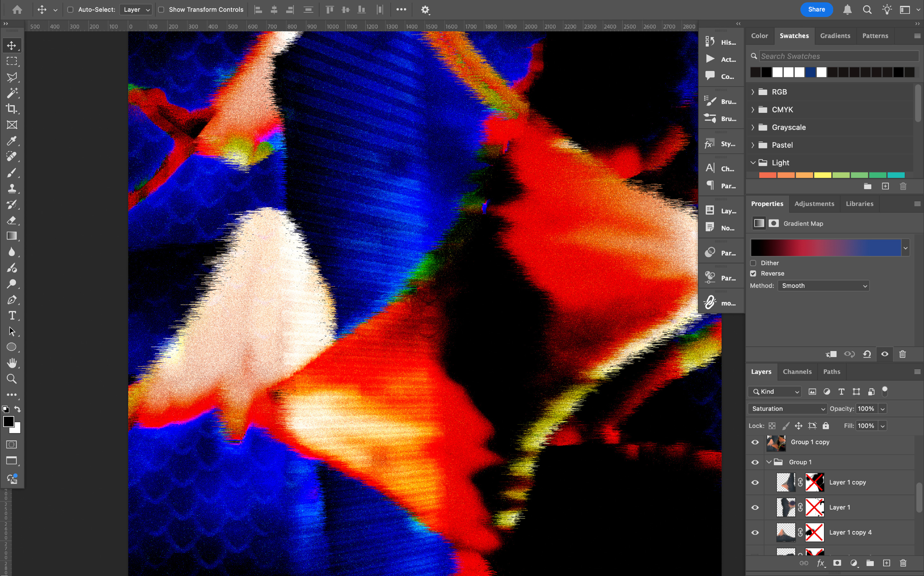Select the Eraser tool
924x576 pixels.
tap(12, 220)
